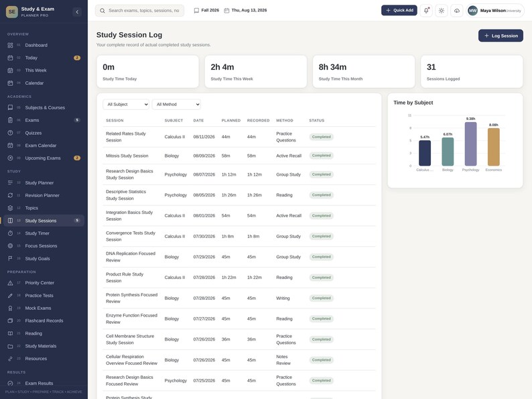
Task: Click the Study Goals flag icon
Action: [x=10, y=258]
